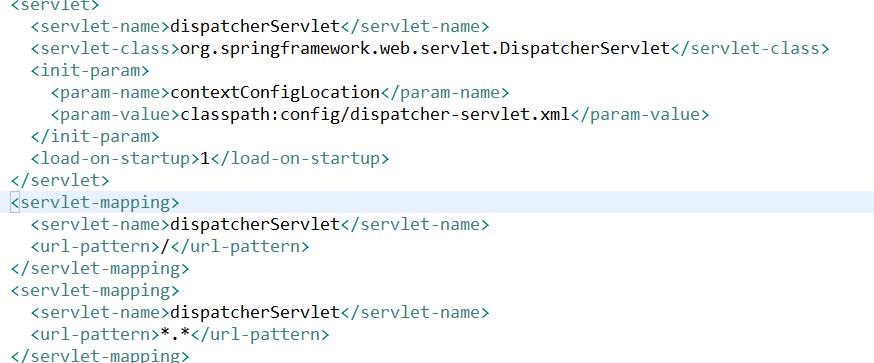Click the servlet-class value org.springframework.web.servlet.DispatcherServlet
The height and width of the screenshot is (363, 874).
tap(425, 49)
